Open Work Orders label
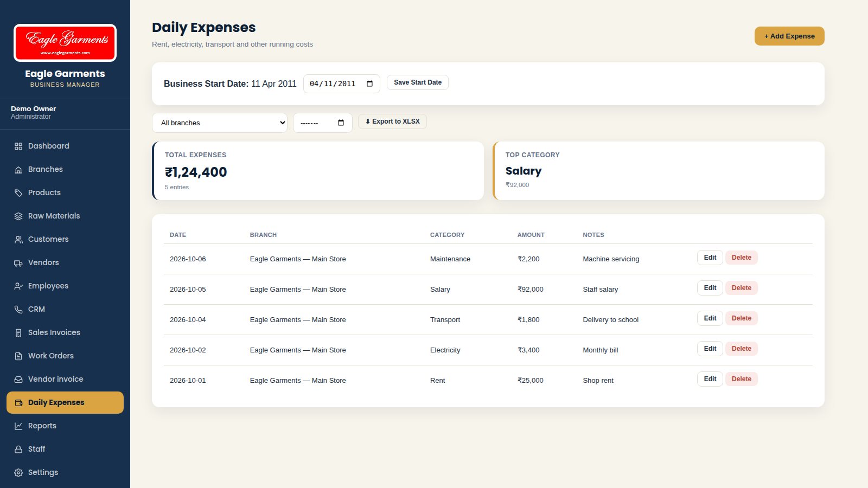The height and width of the screenshot is (488, 868). coord(51,356)
